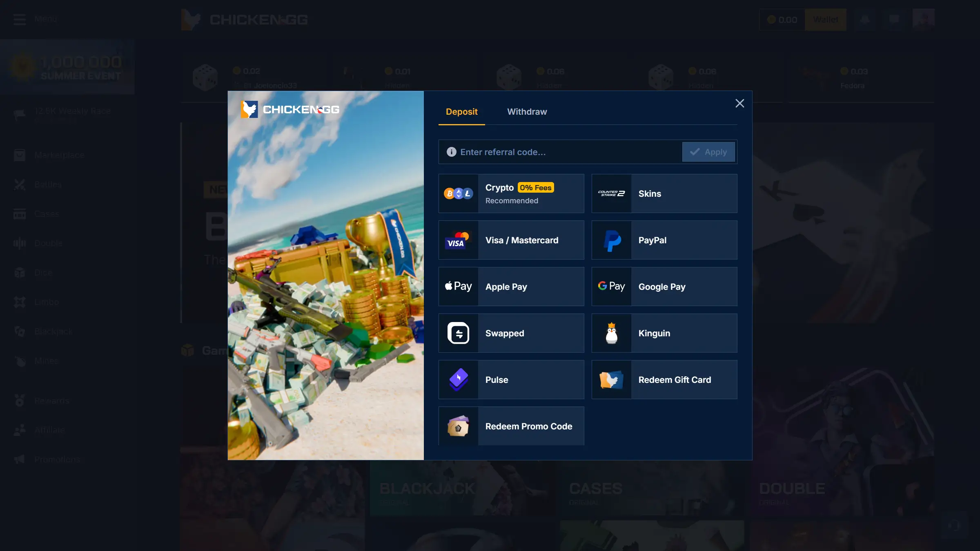Click the referral code info icon

coord(451,152)
